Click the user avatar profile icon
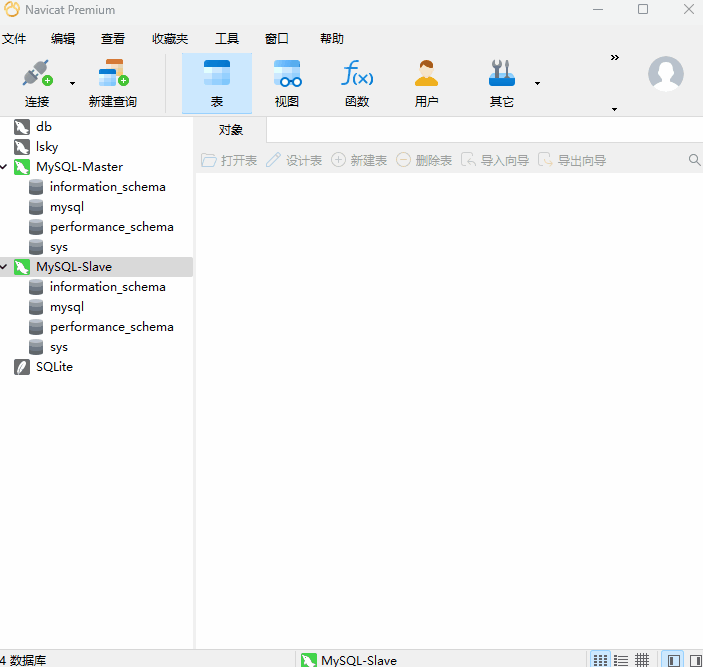Screen dimensions: 703x667 tap(666, 74)
